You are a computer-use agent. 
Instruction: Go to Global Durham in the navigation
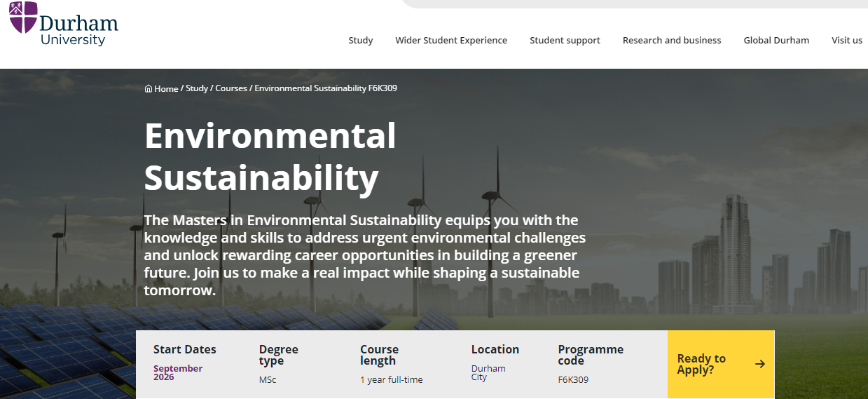click(776, 41)
